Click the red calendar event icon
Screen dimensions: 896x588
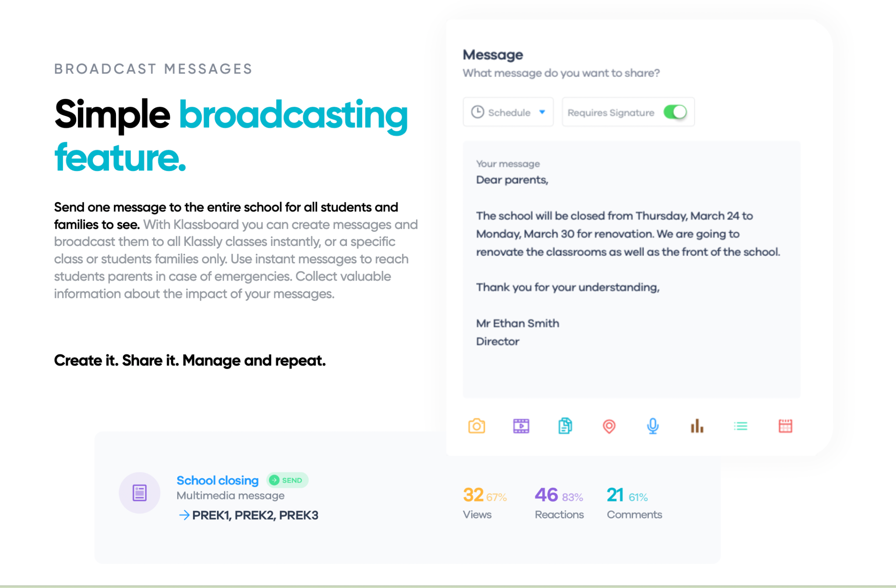785,426
